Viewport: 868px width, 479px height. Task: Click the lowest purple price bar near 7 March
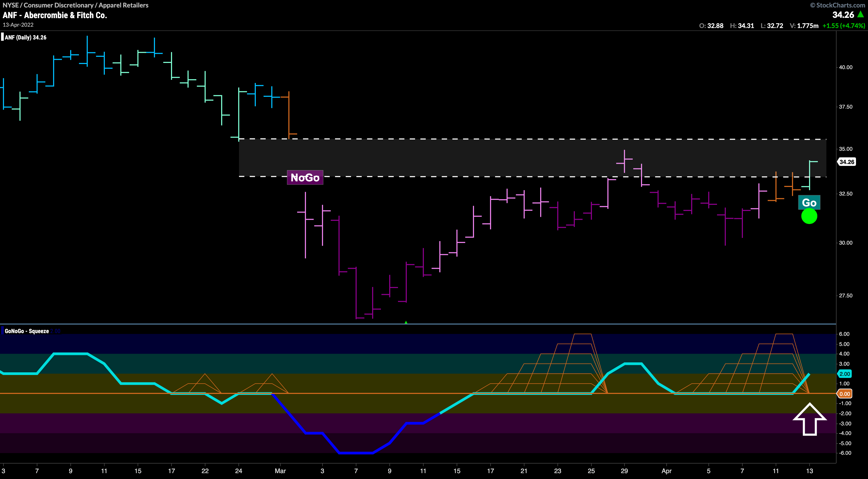356,293
